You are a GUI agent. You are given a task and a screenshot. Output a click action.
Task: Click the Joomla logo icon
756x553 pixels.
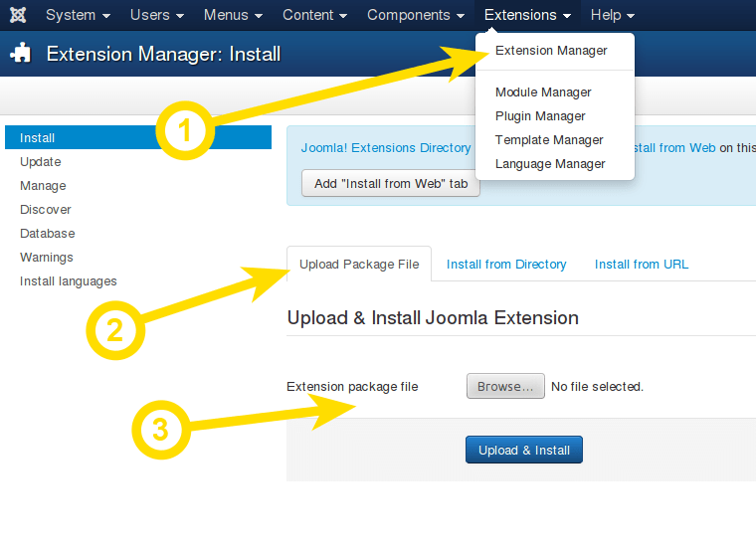click(18, 15)
